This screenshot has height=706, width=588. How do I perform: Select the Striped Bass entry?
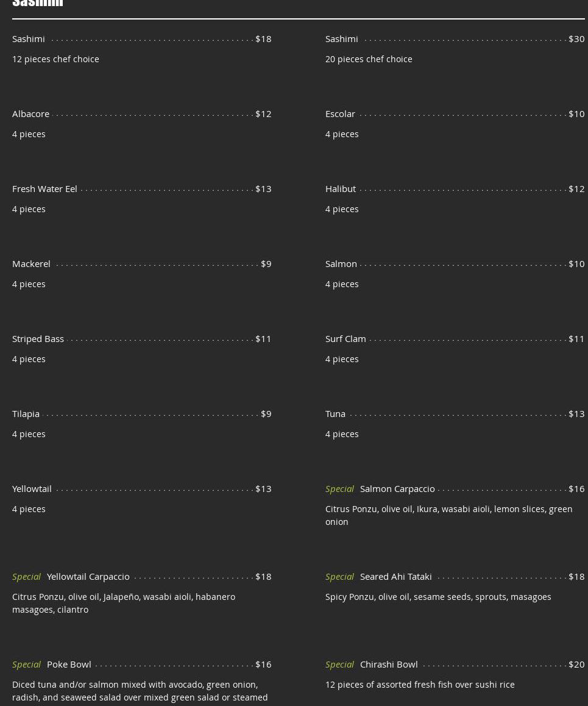click(38, 338)
